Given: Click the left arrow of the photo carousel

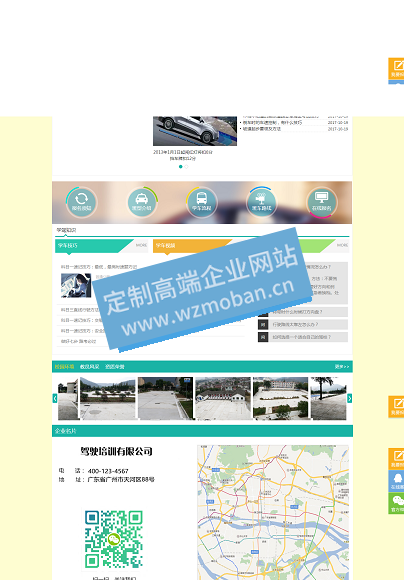Looking at the screenshot, I should pyautogui.click(x=55, y=398).
